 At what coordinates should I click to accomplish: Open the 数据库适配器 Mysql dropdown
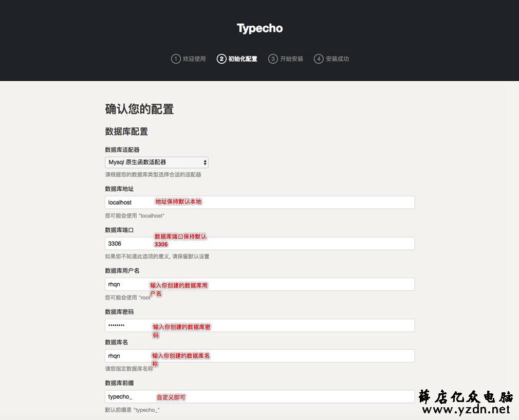pos(157,162)
